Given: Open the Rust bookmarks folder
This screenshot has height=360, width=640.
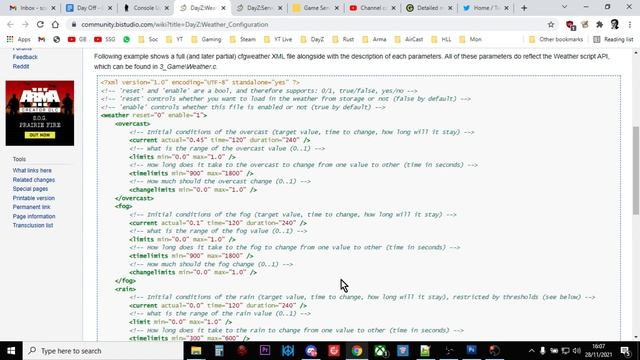Looking at the screenshot, I should pos(343,39).
